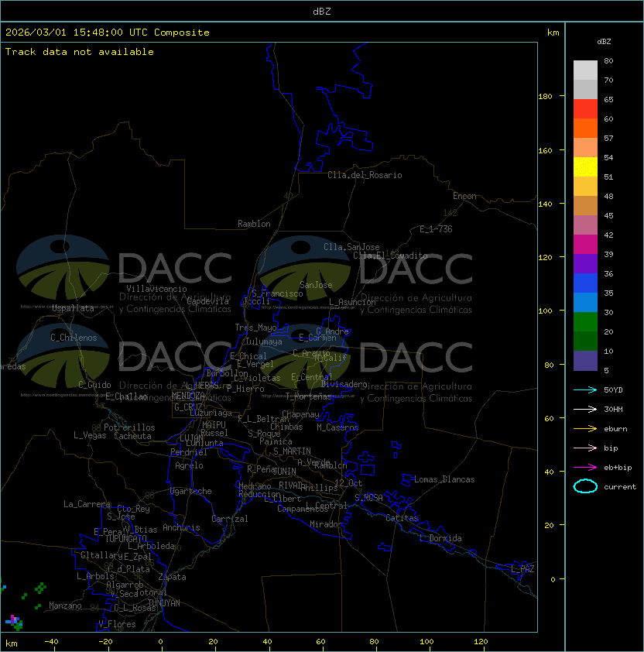Select the bright yellow 54–51 dBZ swatch
This screenshot has width=644, height=652.
point(585,166)
